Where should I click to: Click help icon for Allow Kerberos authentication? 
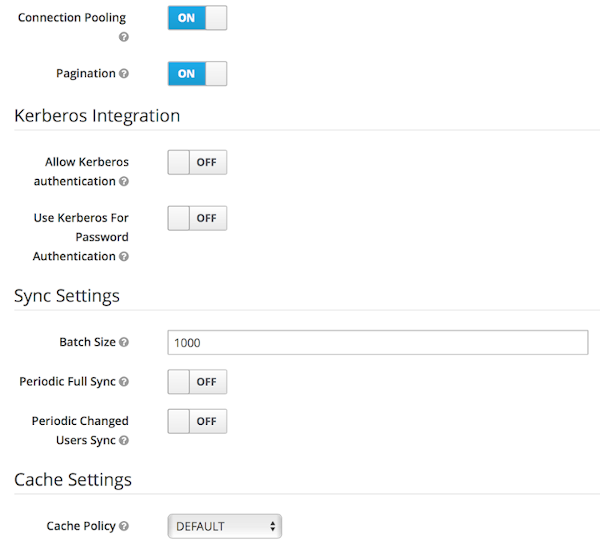124,181
